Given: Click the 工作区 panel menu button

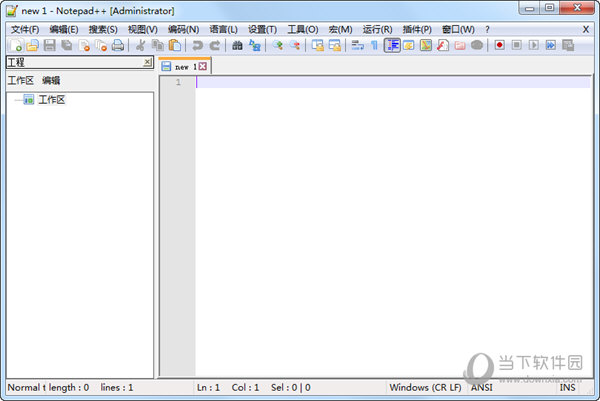Looking at the screenshot, I should 21,80.
